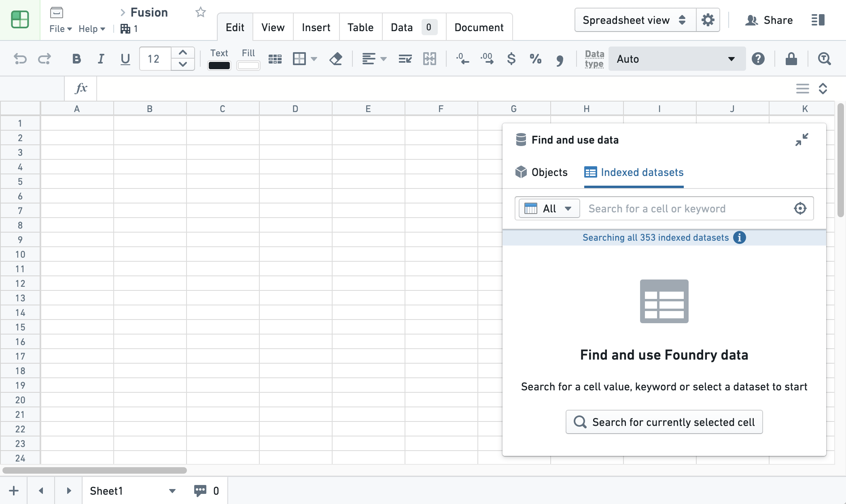
Task: Apply comma thousands separator format
Action: click(560, 60)
